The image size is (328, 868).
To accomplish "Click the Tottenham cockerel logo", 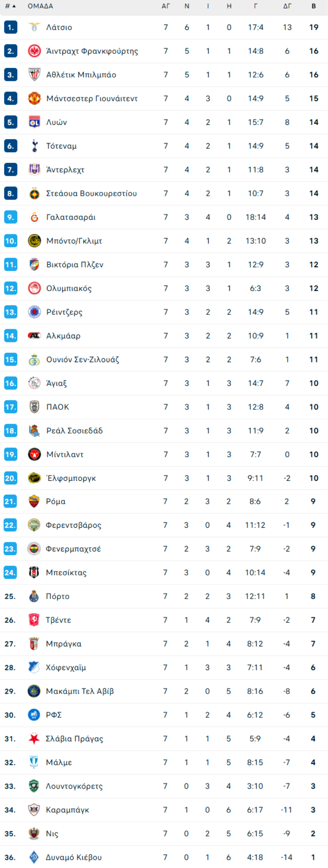I will [34, 146].
